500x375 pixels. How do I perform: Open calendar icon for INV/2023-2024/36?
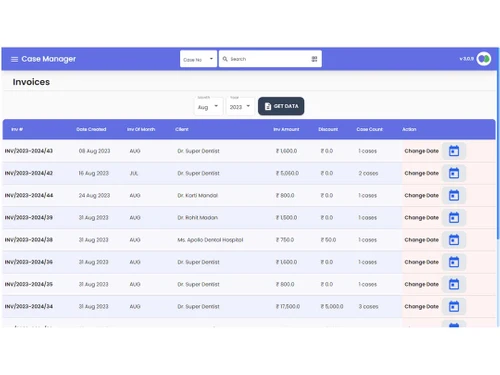pos(454,262)
